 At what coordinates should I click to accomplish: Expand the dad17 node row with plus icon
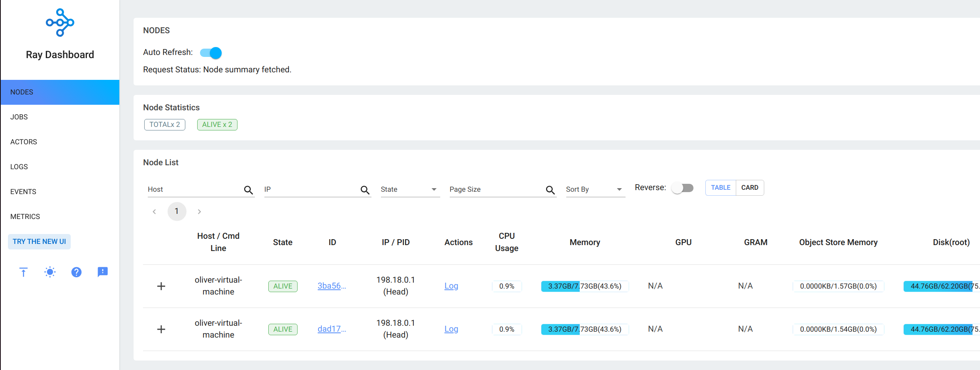pos(161,329)
